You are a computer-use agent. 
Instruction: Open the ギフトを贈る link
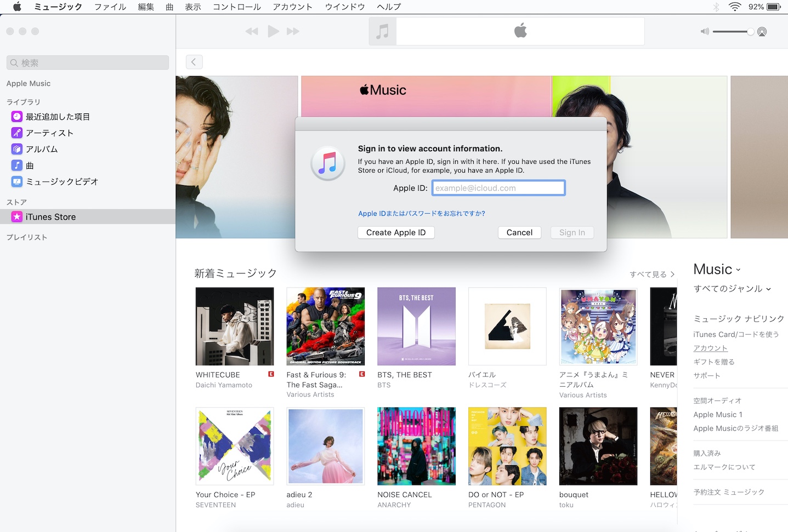click(714, 362)
